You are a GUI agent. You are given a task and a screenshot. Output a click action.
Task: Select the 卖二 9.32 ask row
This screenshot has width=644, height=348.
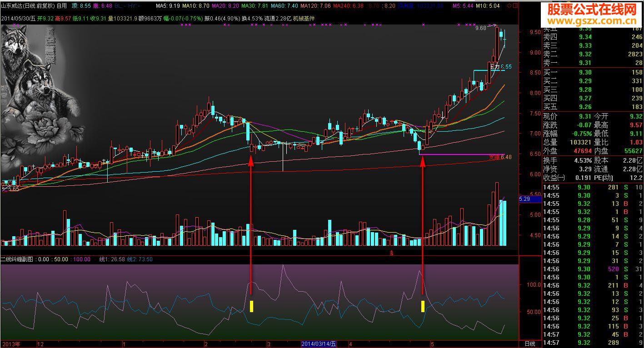[x=593, y=55]
